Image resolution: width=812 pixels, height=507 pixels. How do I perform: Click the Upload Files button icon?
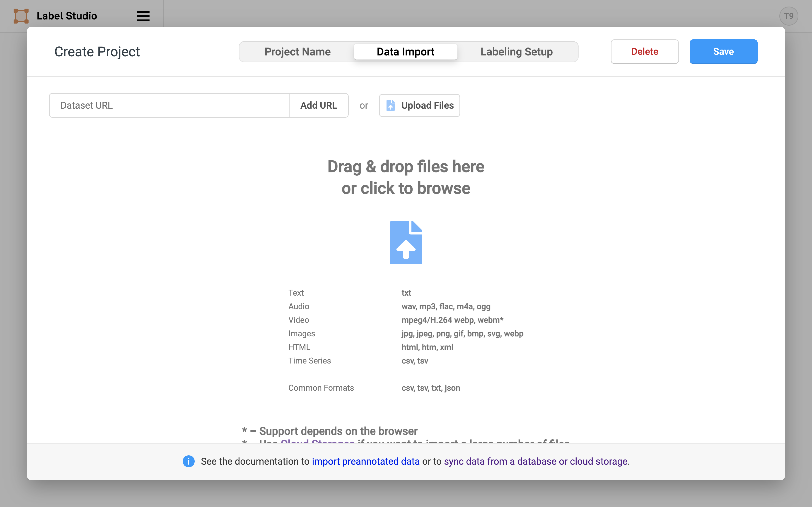[x=391, y=105]
